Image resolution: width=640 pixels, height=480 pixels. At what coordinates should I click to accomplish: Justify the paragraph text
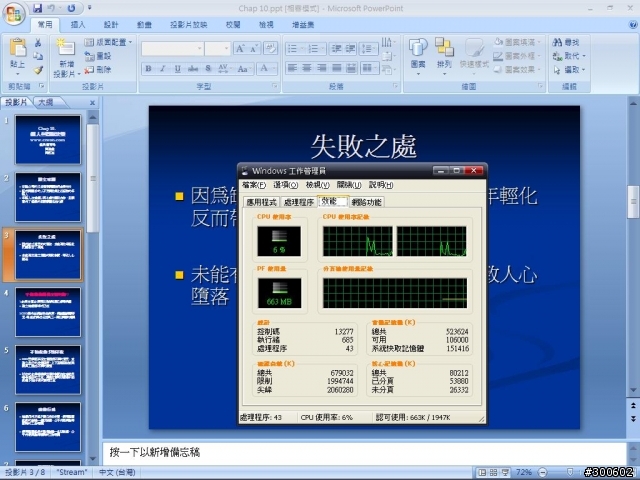336,68
